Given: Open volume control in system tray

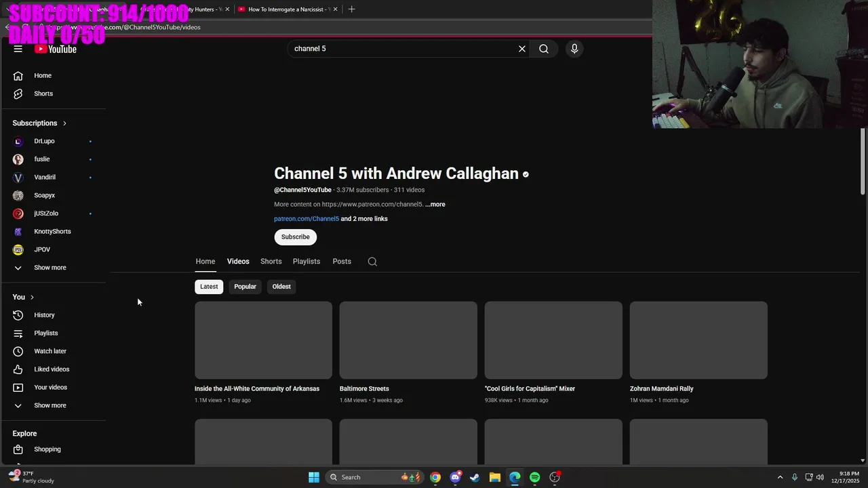Looking at the screenshot, I should pos(820,477).
